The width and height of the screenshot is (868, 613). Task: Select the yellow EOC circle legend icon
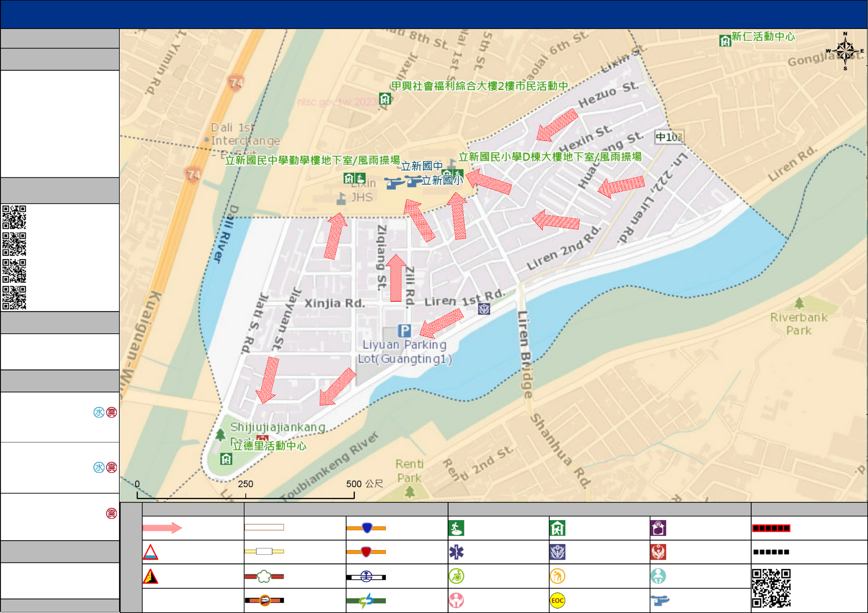557,600
